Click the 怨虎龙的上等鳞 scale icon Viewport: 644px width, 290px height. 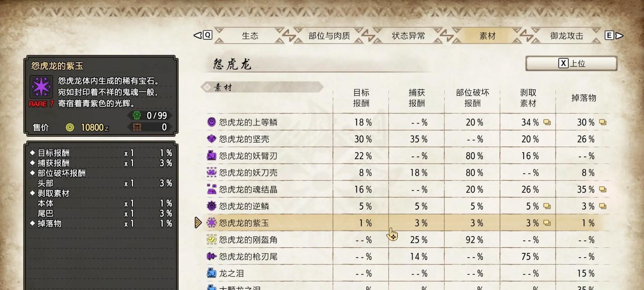point(211,122)
